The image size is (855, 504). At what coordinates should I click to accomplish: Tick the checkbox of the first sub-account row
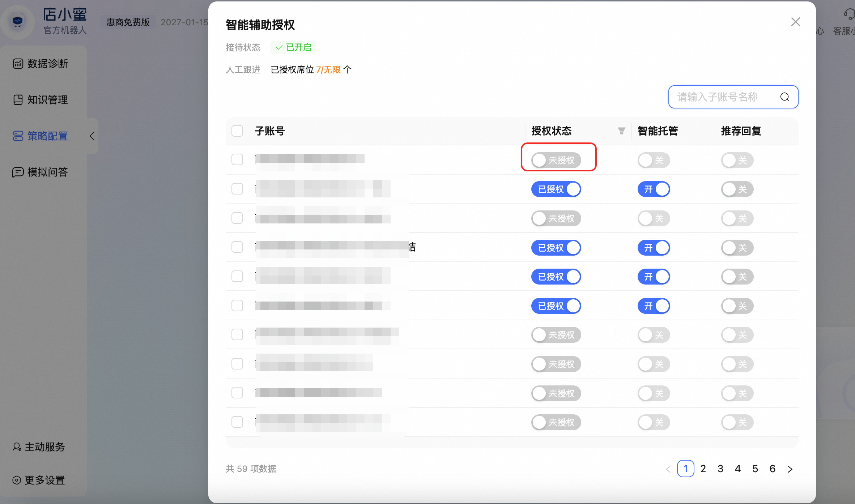pos(237,159)
